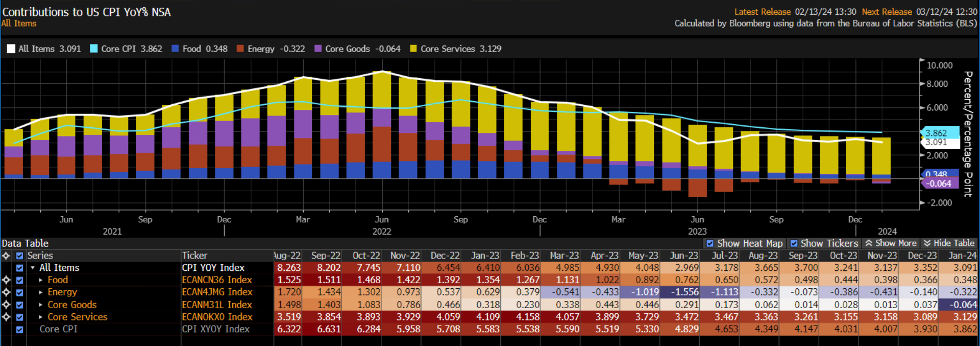Click the Sep-22 column header
Image resolution: width=980 pixels, height=346 pixels.
click(326, 256)
